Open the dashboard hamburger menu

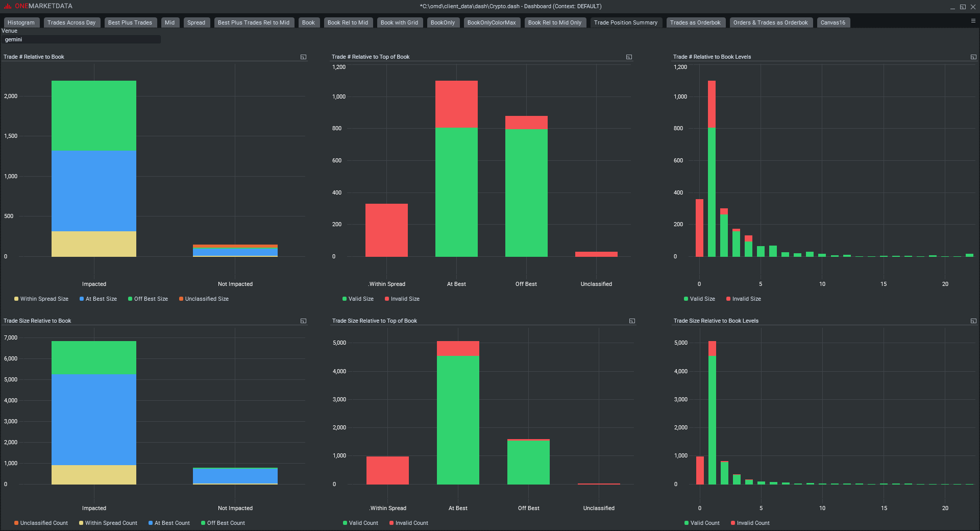point(973,21)
